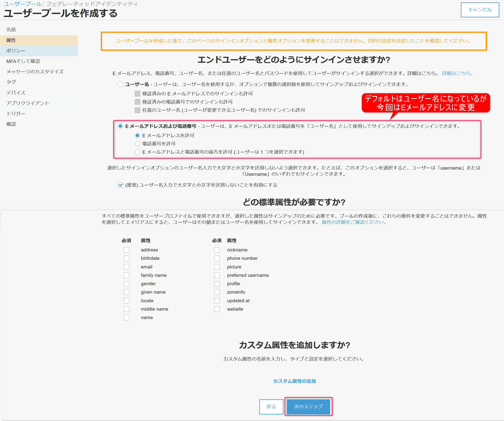Uncheck the case-insensitive username checkbox
The image size is (504, 421).
tap(120, 185)
